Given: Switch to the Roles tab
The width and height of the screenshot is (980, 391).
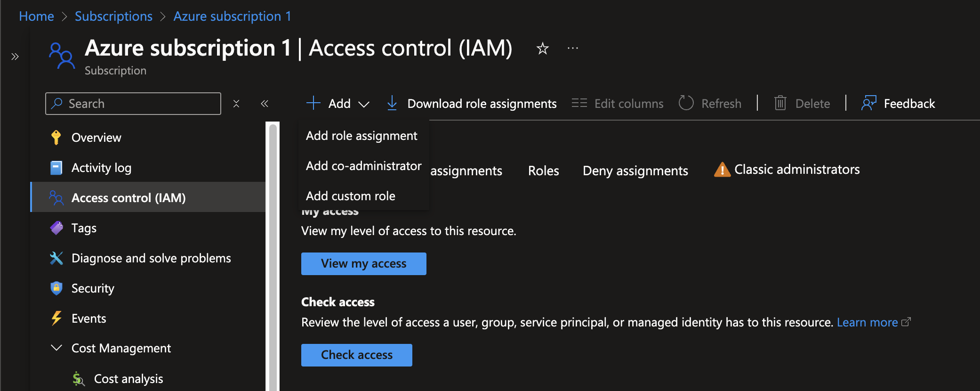Looking at the screenshot, I should click(x=544, y=171).
